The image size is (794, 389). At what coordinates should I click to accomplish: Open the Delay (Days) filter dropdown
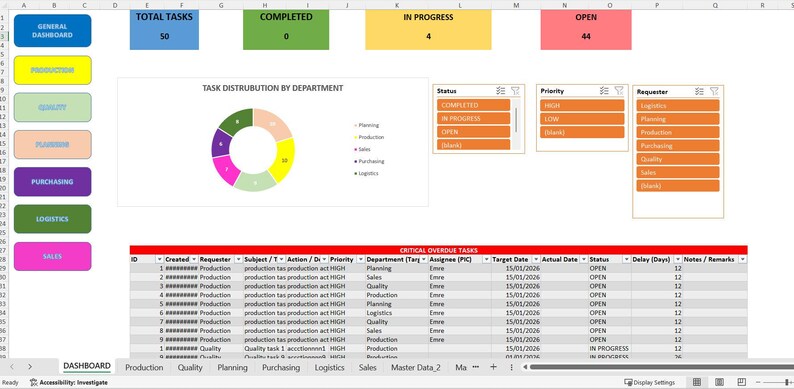coord(678,259)
